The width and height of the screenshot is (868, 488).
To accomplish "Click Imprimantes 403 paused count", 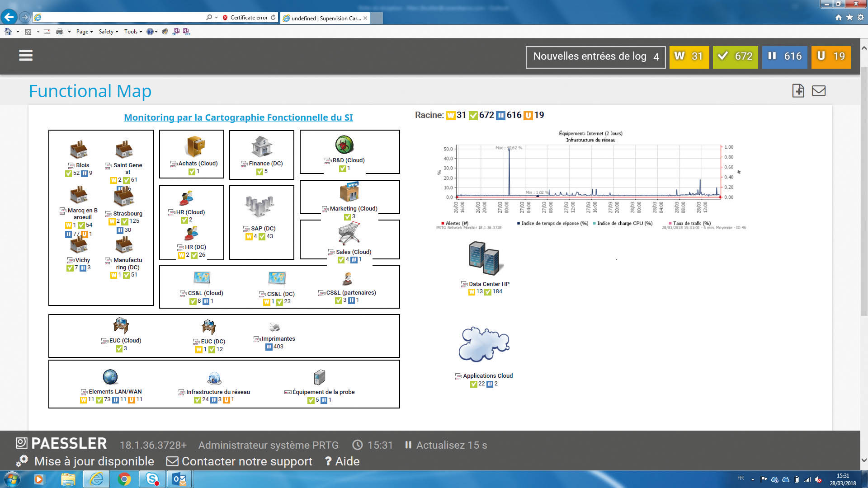I will 274,347.
